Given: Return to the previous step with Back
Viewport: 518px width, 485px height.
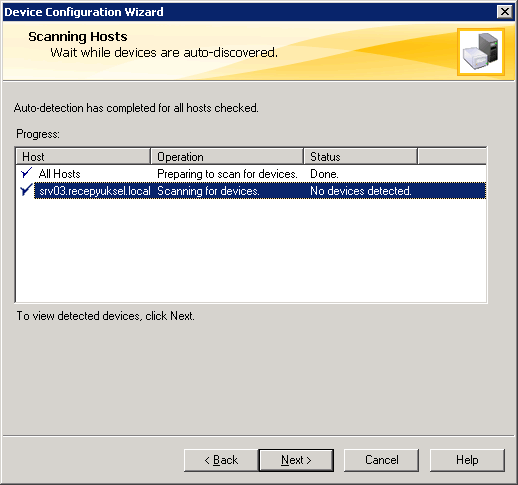Looking at the screenshot, I should [x=221, y=460].
